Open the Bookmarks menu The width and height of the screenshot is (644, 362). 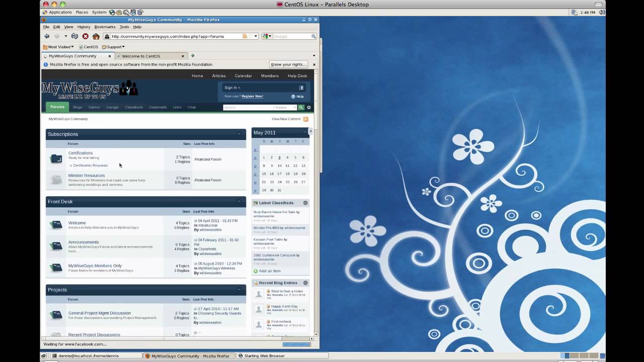click(105, 27)
